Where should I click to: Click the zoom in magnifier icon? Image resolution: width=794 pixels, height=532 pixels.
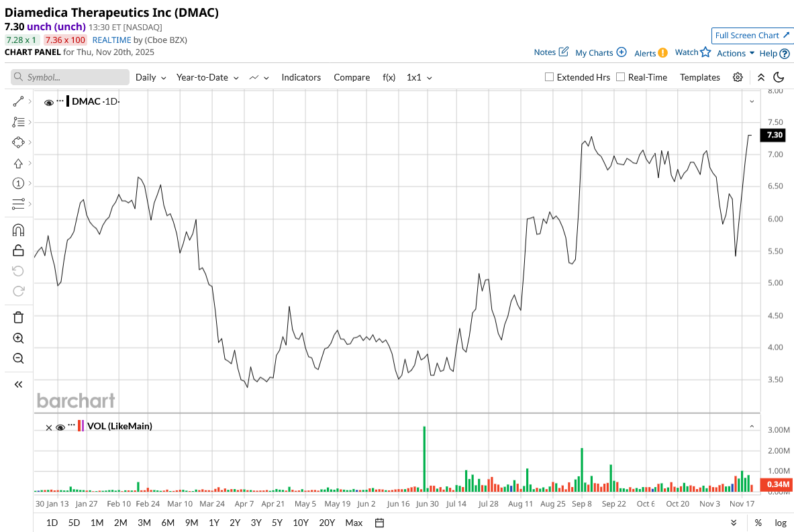tap(18, 338)
